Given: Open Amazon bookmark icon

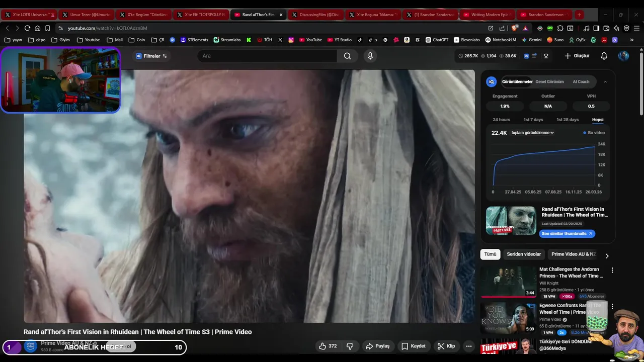Looking at the screenshot, I should pyautogui.click(x=407, y=40).
